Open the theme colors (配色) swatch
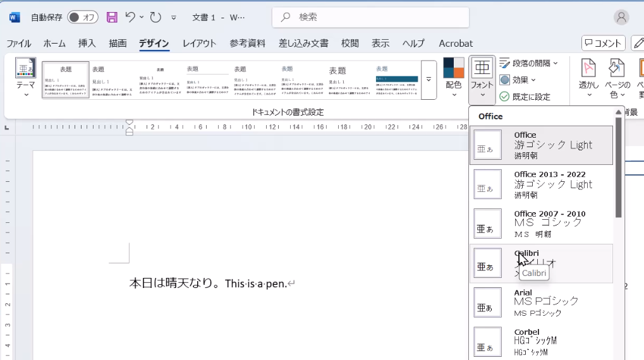The width and height of the screenshot is (644, 360). coord(453,78)
